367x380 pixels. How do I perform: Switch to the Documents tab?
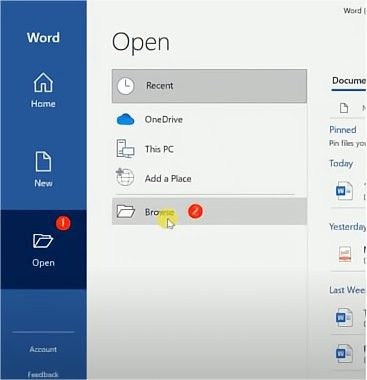click(349, 81)
